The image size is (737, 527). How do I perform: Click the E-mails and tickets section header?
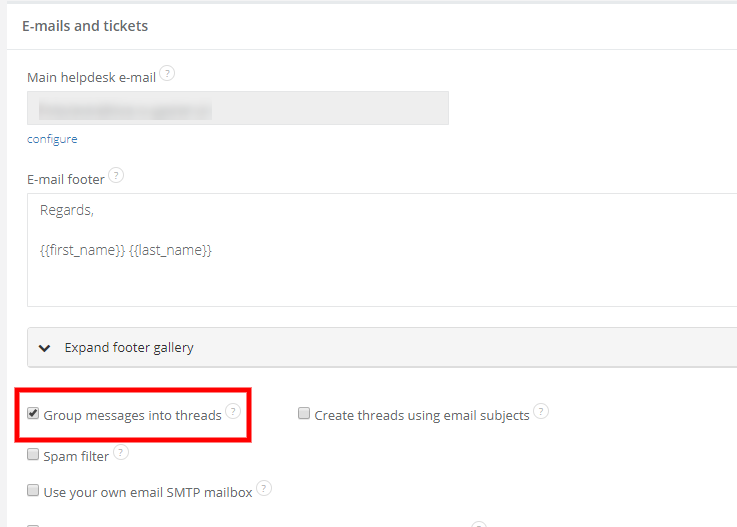85,26
